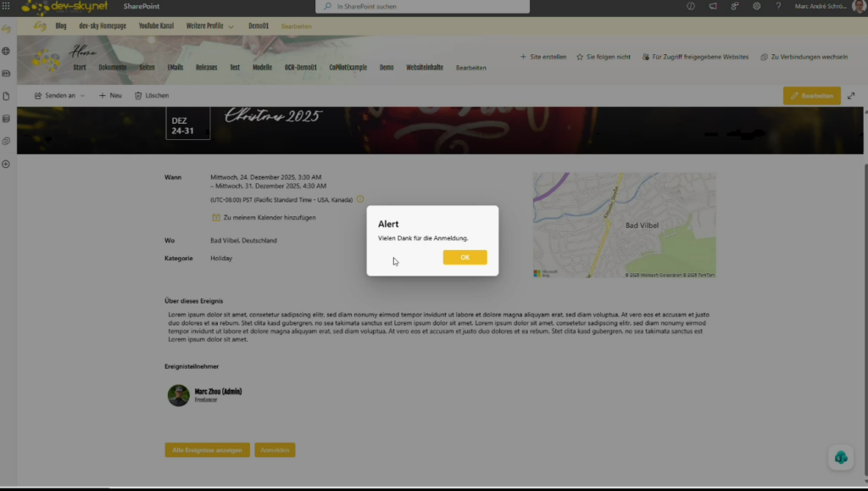Open the Websiteinhalte navigation item
Screen dimensions: 868x491
pos(425,68)
